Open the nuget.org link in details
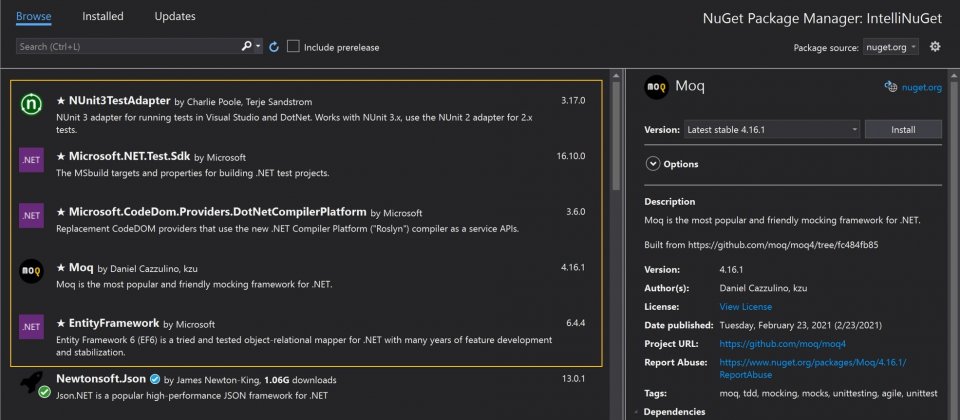This screenshot has width=960, height=420. click(x=921, y=88)
